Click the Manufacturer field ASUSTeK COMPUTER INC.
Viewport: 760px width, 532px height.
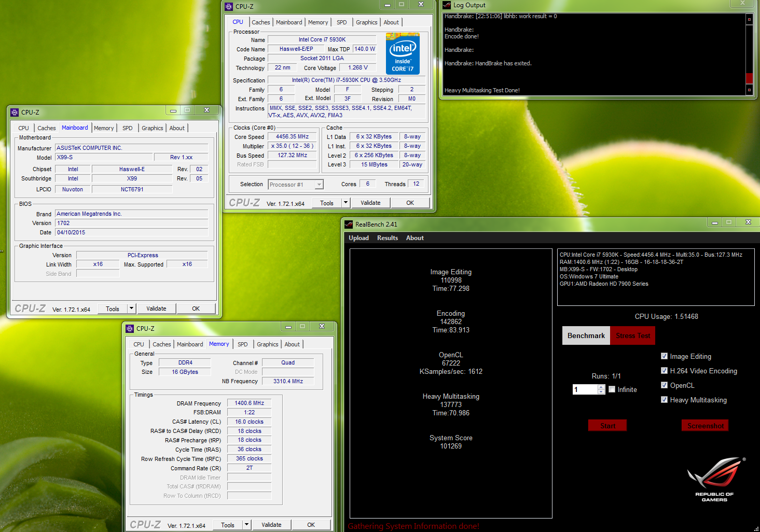pyautogui.click(x=132, y=148)
